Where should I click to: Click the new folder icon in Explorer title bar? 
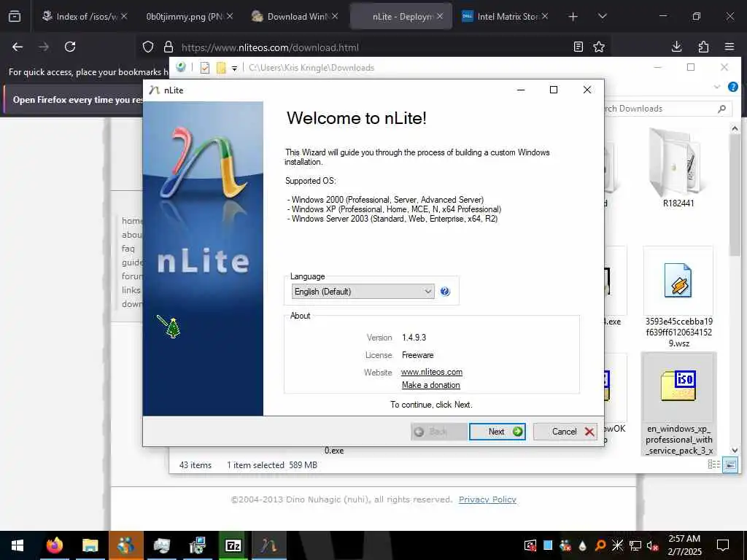click(x=221, y=68)
